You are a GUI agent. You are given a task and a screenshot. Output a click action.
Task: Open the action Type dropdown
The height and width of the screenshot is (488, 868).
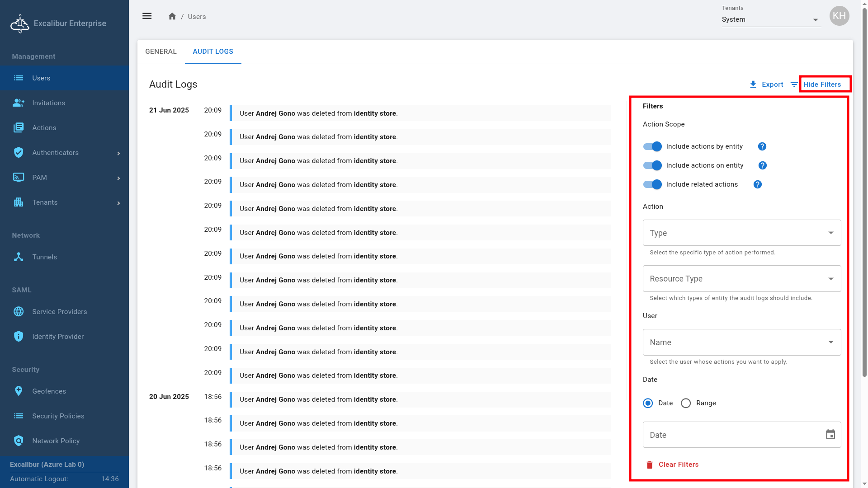[741, 233]
